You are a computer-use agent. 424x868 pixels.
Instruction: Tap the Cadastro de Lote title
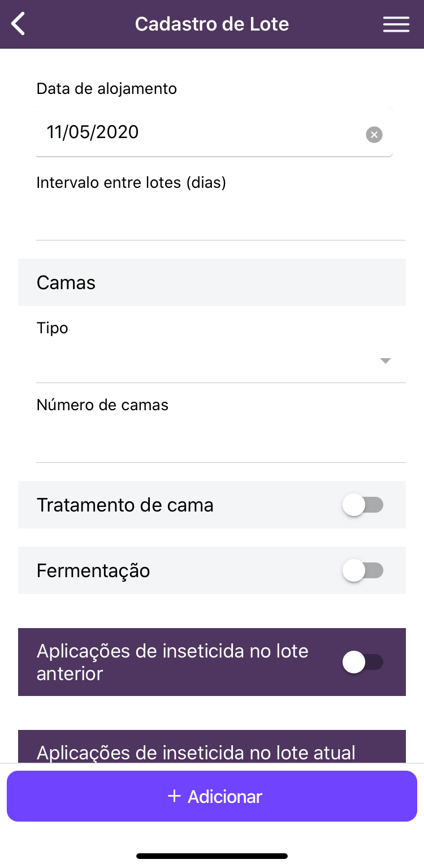point(212,24)
